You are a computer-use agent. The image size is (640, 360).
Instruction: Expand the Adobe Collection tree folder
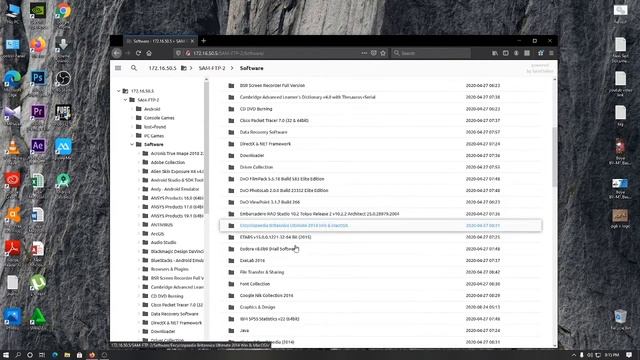point(139,162)
